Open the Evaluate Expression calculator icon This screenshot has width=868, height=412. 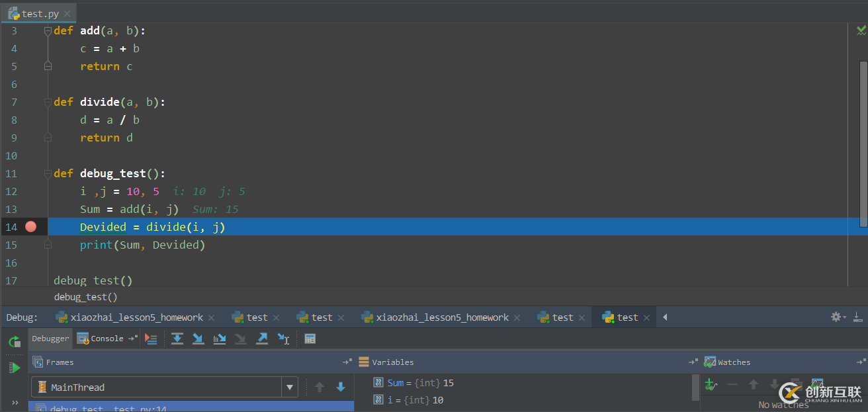pos(310,339)
